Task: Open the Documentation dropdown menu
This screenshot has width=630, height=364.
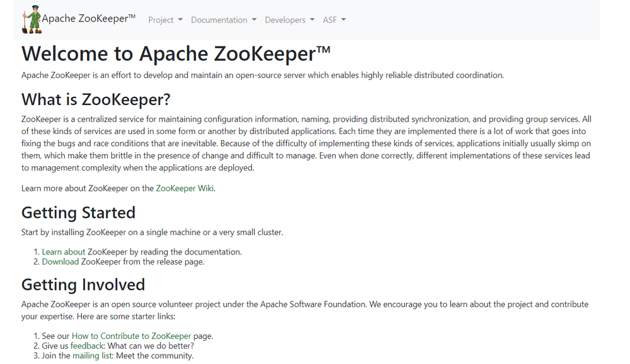Action: point(224,20)
